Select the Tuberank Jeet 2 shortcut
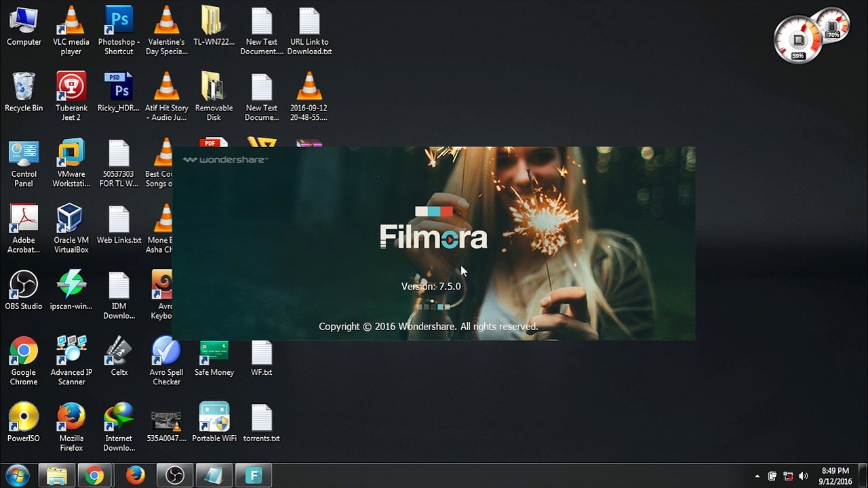The image size is (868, 488). tap(71, 96)
